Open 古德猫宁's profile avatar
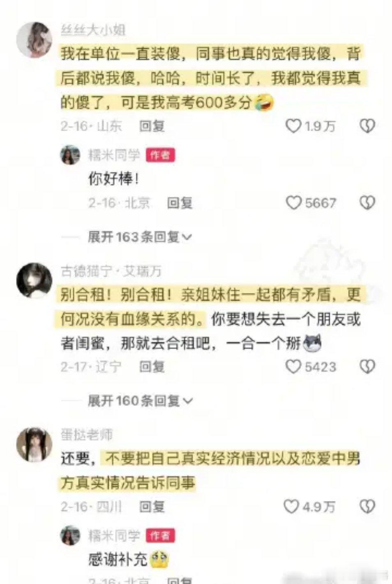 pyautogui.click(x=34, y=280)
